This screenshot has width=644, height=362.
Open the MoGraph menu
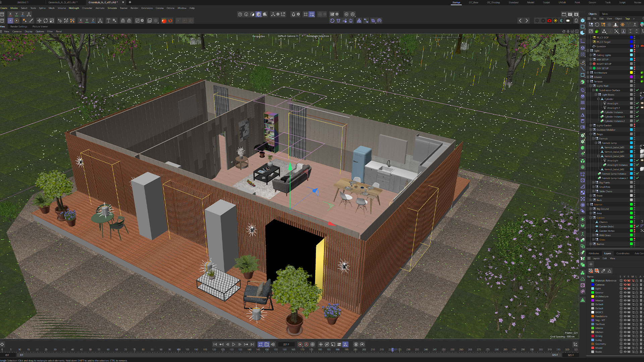pos(74,8)
